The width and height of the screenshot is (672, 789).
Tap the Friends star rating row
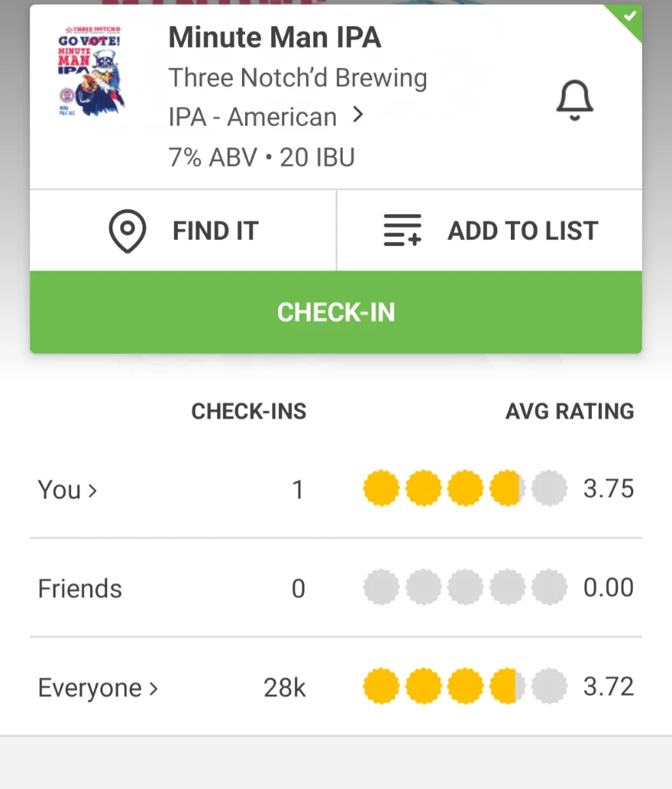click(465, 588)
